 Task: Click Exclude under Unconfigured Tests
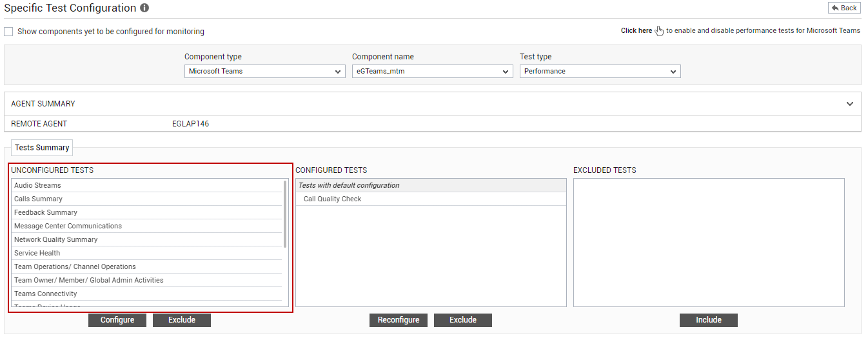point(182,320)
